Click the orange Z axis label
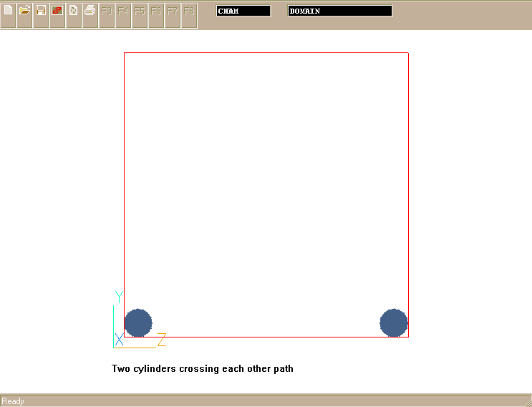The height and width of the screenshot is (407, 532). point(162,340)
